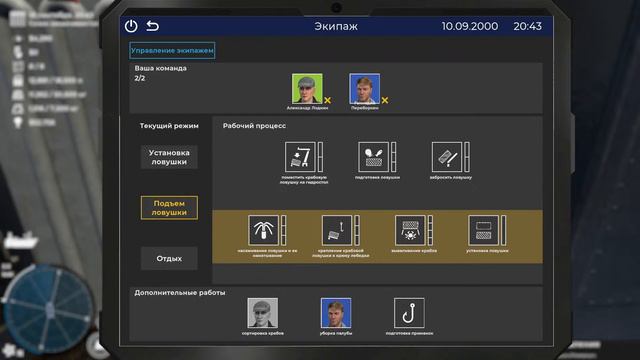Switch mode to Установка ловушки
This screenshot has width=640, height=360.
[169, 157]
